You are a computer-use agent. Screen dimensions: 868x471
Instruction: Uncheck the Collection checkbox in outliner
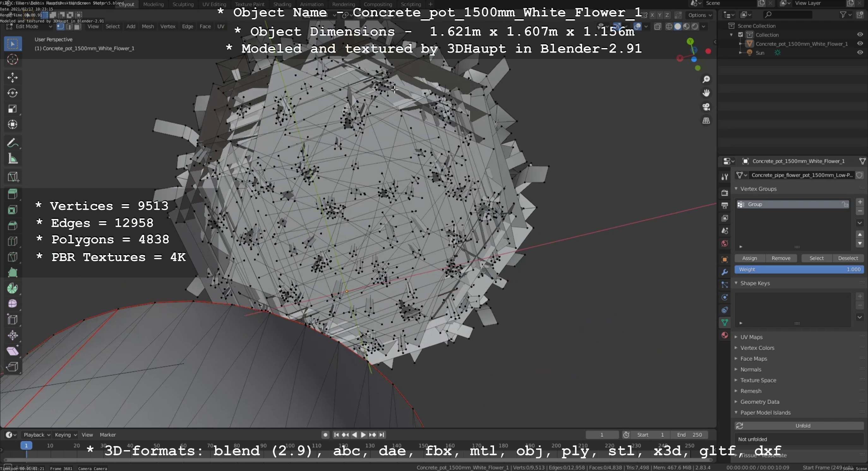[741, 35]
